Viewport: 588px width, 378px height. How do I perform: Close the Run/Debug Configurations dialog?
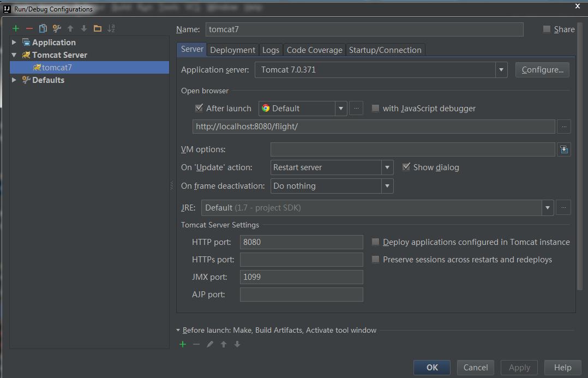pyautogui.click(x=578, y=6)
